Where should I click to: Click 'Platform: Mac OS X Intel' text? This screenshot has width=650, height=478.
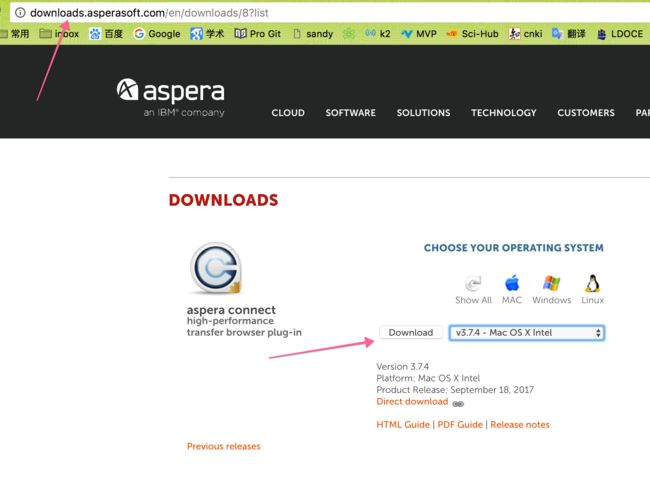[428, 378]
